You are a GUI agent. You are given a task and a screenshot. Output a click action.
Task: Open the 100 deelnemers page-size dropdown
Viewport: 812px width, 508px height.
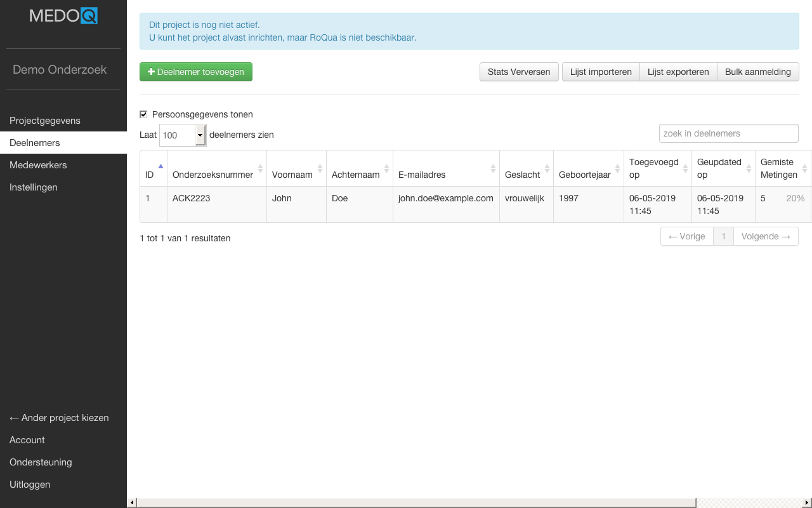tap(183, 135)
